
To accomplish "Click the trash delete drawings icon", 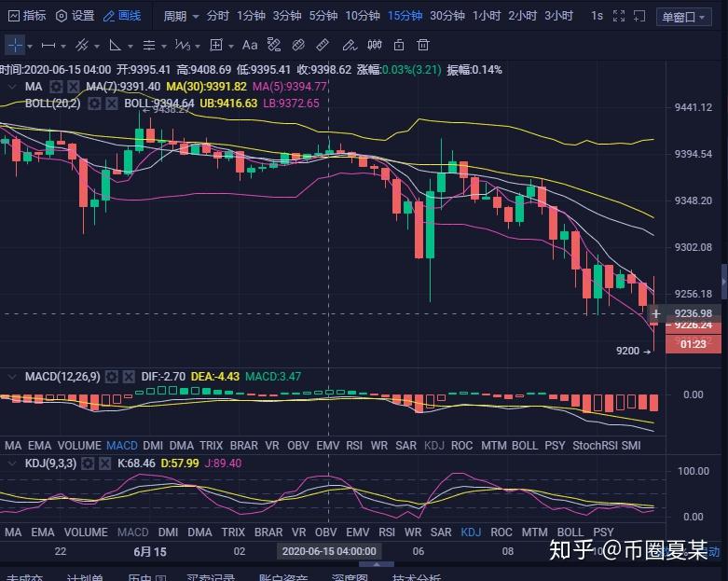I will pyautogui.click(x=423, y=45).
